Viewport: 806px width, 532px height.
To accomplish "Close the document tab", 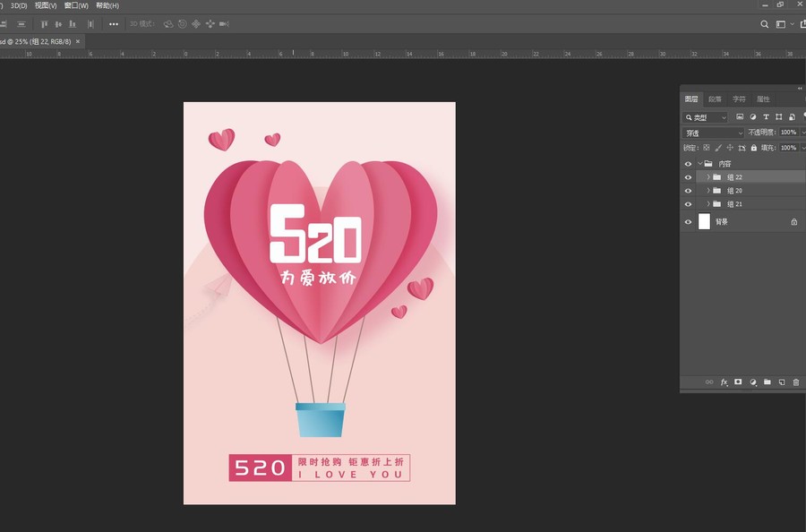I will [x=78, y=41].
